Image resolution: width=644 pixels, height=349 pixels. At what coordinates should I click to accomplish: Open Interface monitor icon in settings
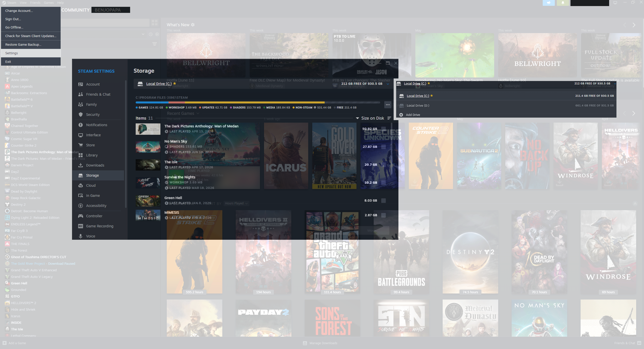pos(81,135)
